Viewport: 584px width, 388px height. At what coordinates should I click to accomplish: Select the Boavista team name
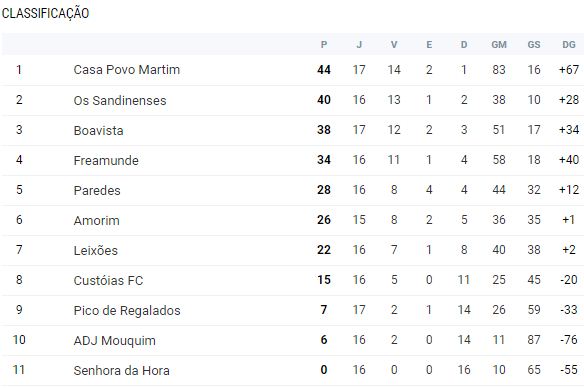(98, 130)
